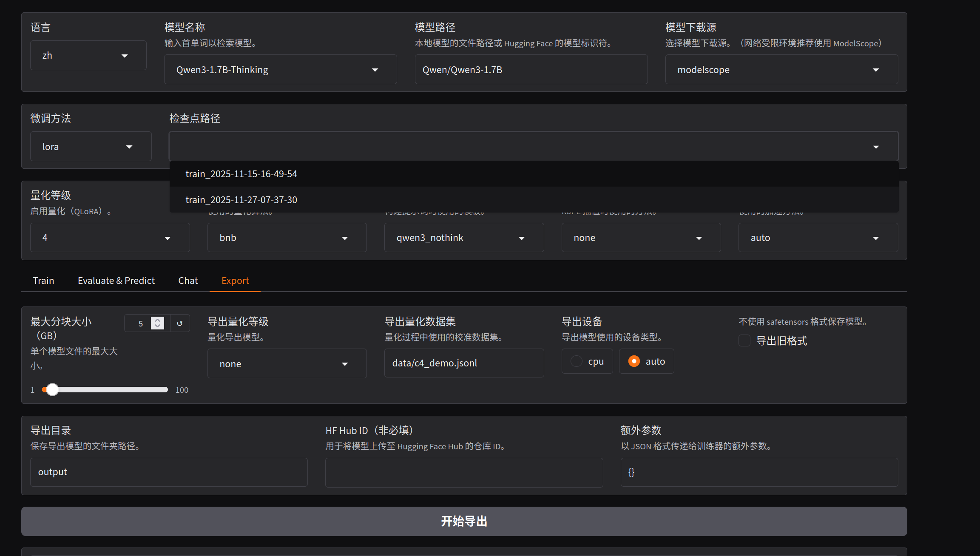Switch to the Train tab
Image resolution: width=980 pixels, height=556 pixels.
click(x=43, y=281)
